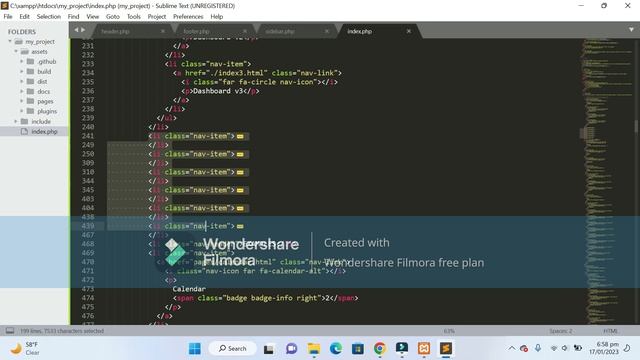Image resolution: width=640 pixels, height=360 pixels.
Task: Change indentation via Spaces: 2
Action: 560,331
